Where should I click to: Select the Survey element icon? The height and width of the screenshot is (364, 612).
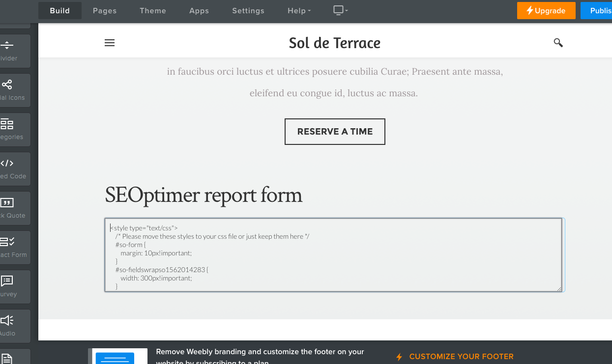(7, 281)
